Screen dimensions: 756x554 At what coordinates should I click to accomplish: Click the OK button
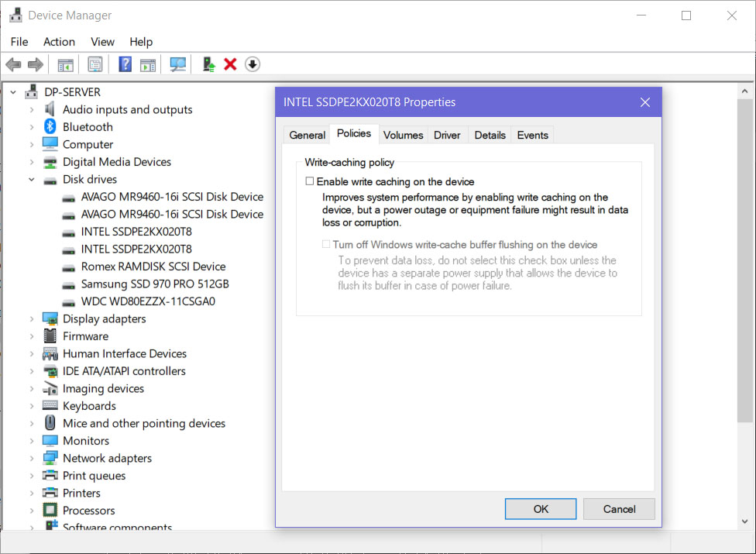click(x=541, y=509)
